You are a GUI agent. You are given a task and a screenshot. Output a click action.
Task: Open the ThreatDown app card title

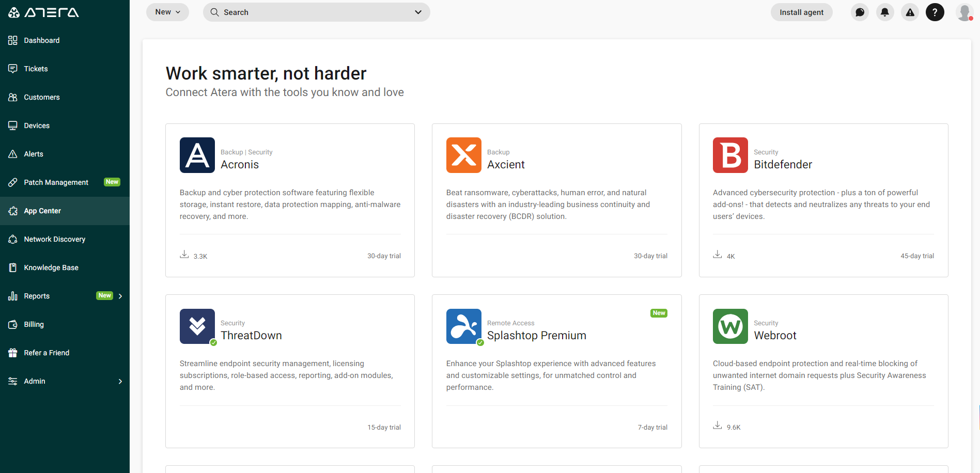pyautogui.click(x=251, y=336)
